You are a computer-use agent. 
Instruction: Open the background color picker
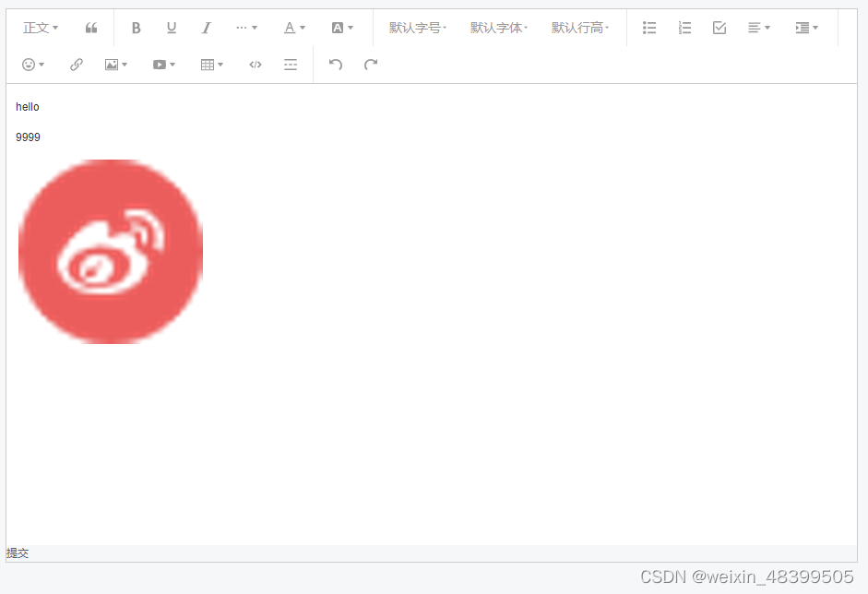point(342,28)
